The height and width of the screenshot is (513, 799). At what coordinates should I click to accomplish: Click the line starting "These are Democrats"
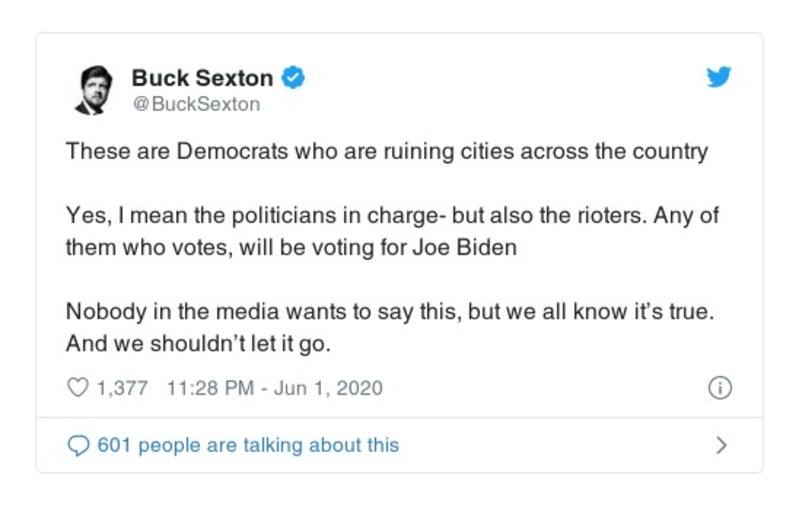tap(386, 152)
